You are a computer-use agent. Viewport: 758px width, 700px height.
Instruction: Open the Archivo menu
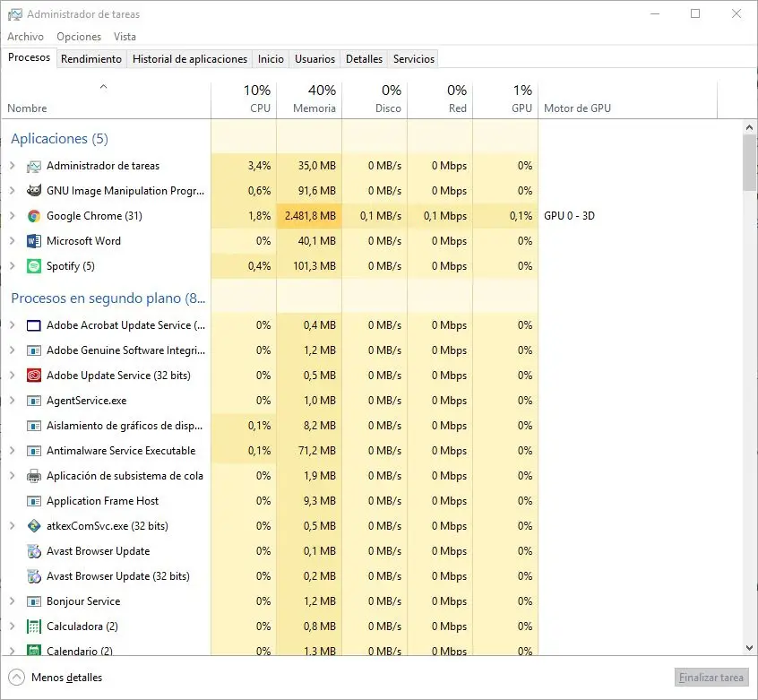[x=25, y=37]
